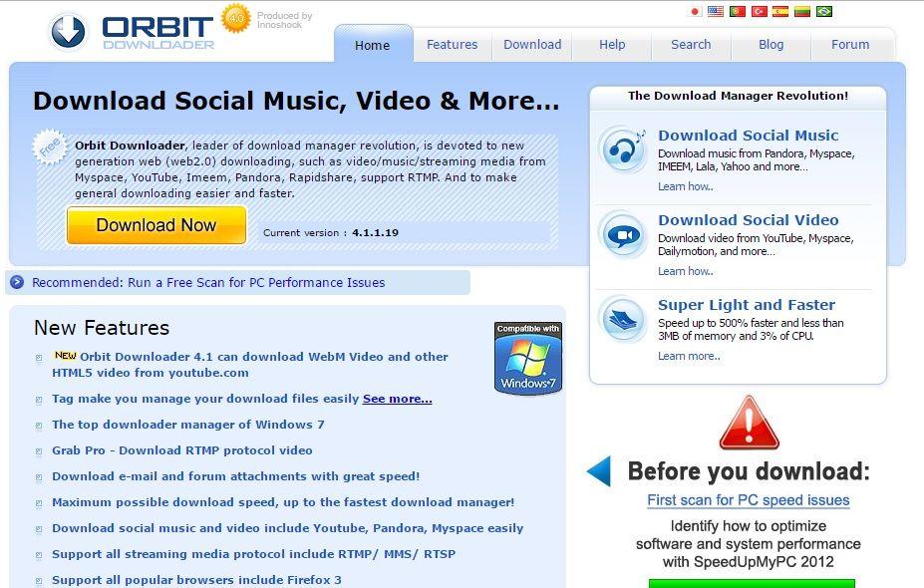Open the Forum tab
The height and width of the screenshot is (588, 924).
click(x=850, y=44)
